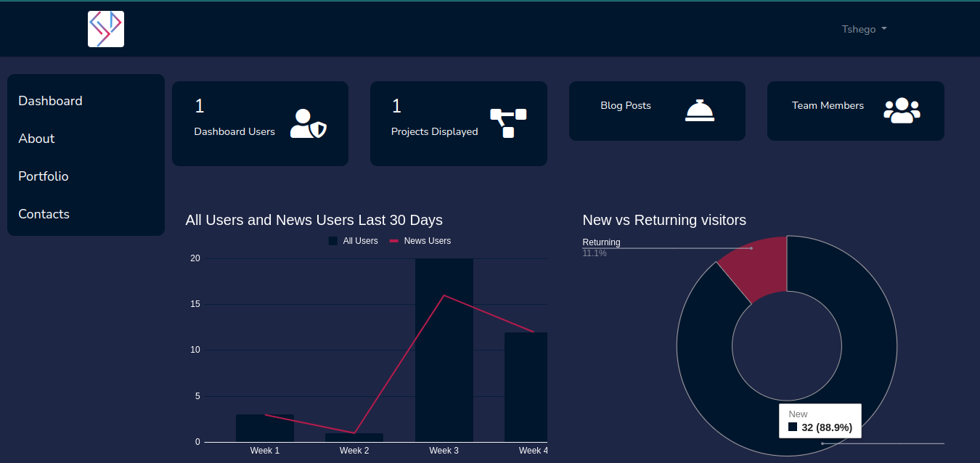Click the Dashboard Users shield icon
This screenshot has height=463, width=980.
click(x=308, y=123)
